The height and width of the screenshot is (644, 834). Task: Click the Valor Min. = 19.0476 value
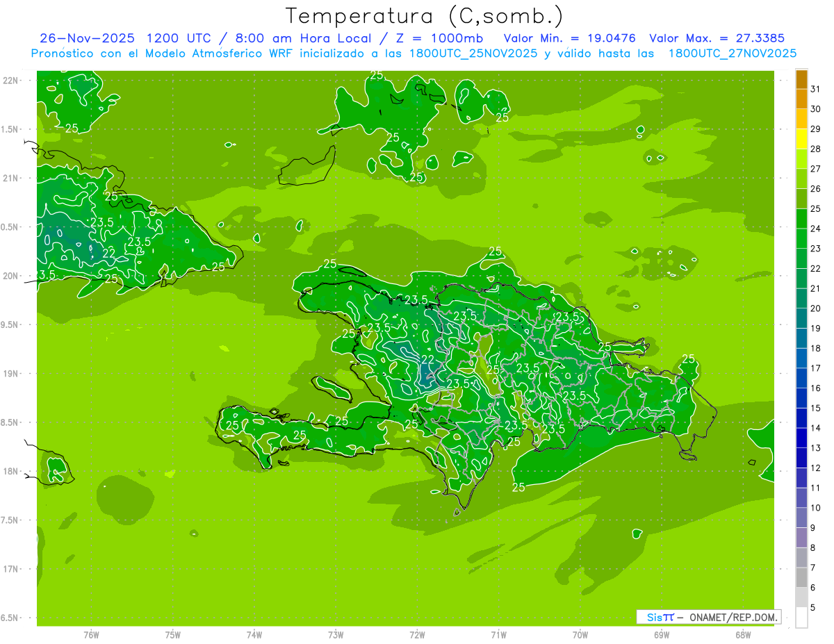(x=569, y=38)
